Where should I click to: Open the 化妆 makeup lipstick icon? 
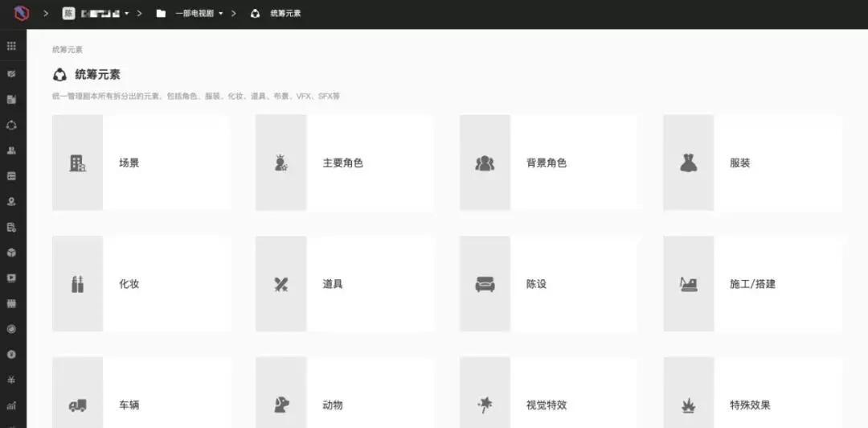[77, 284]
